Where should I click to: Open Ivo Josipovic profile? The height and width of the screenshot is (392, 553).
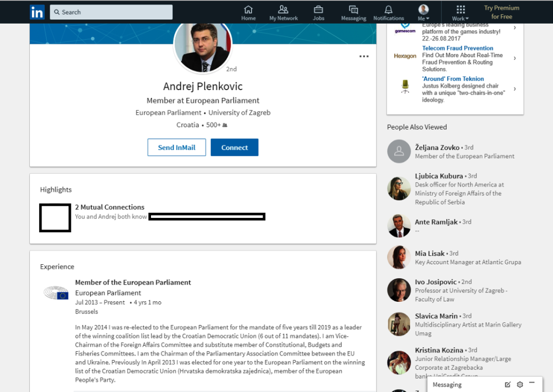click(x=436, y=282)
